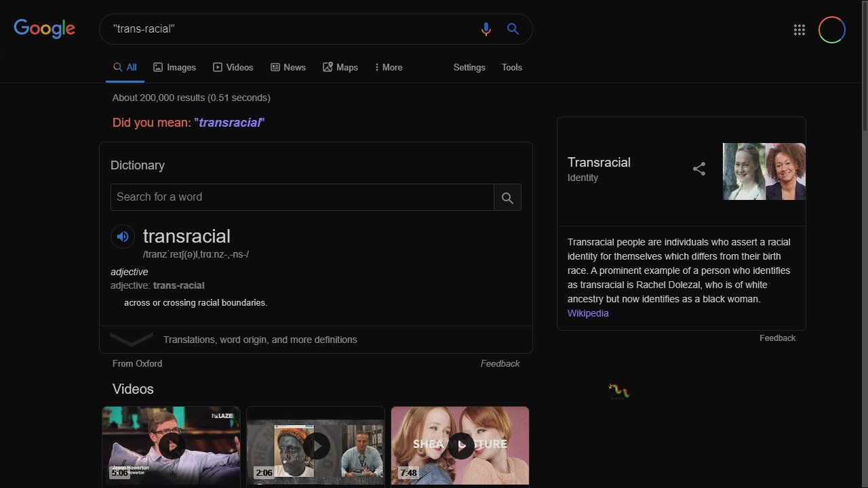
Task: Click the Search for a word field
Action: (302, 197)
